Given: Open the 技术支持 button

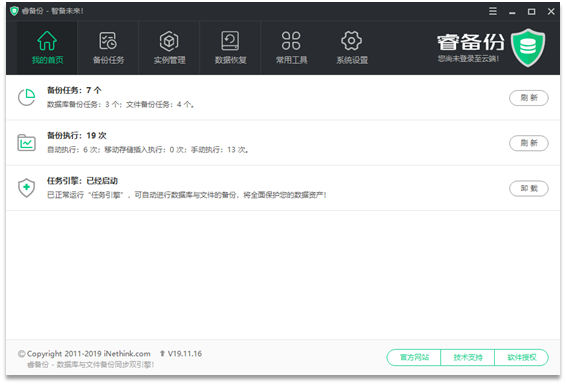Looking at the screenshot, I should click(x=468, y=358).
